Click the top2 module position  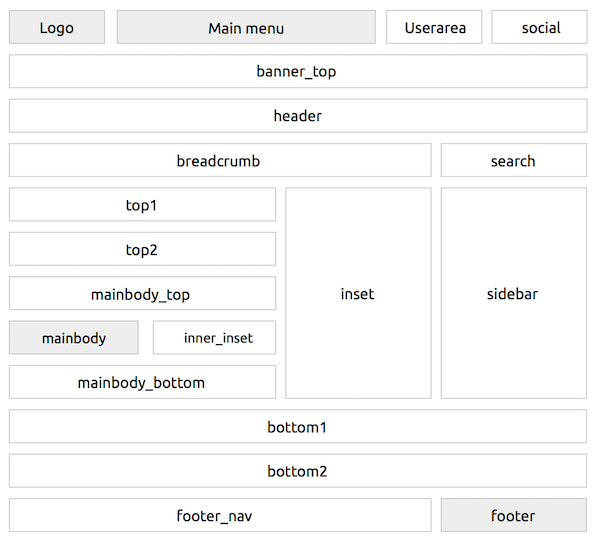click(x=142, y=250)
